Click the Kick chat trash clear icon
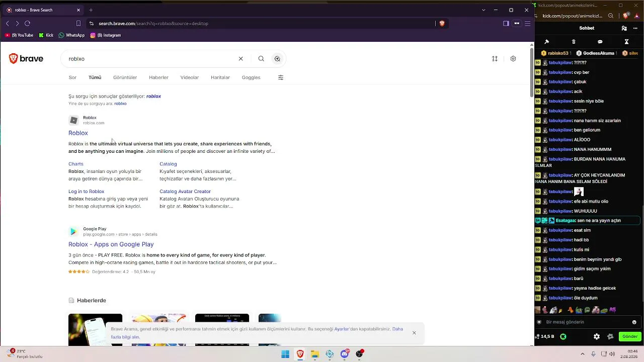This screenshot has width=644, height=362. 574,42
